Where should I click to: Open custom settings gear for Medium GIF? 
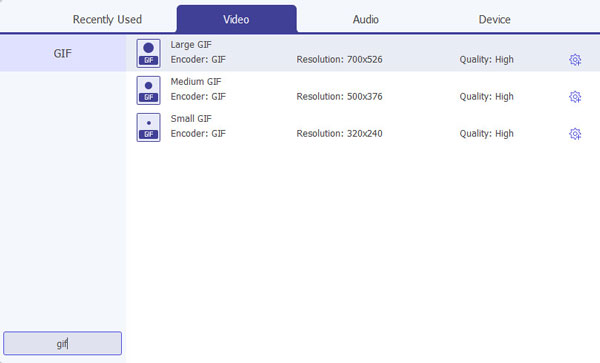575,97
